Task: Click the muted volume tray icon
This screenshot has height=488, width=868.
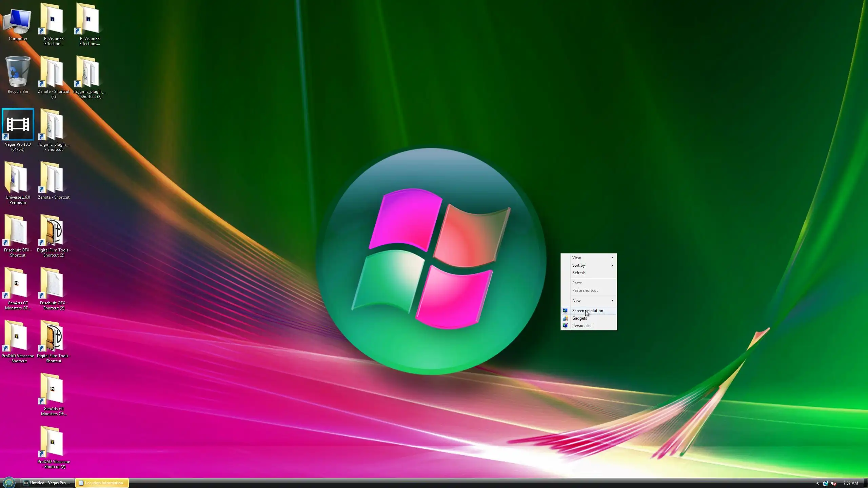Action: pos(834,483)
